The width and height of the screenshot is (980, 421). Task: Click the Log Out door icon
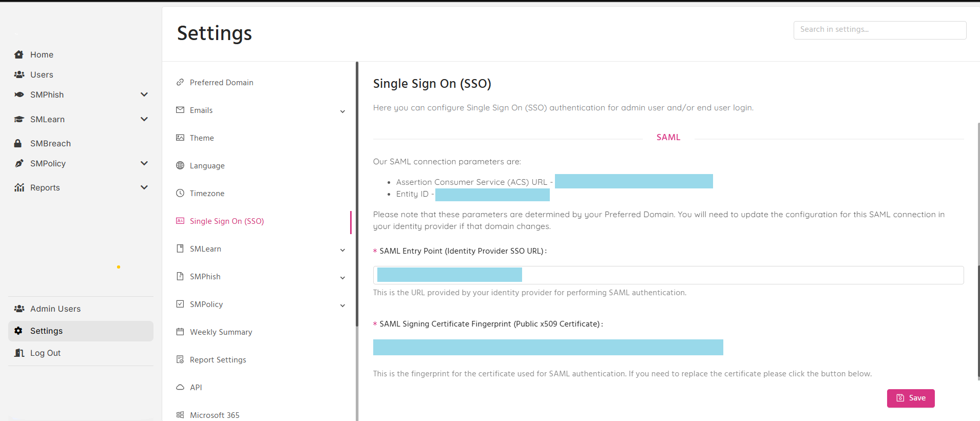[x=20, y=353]
